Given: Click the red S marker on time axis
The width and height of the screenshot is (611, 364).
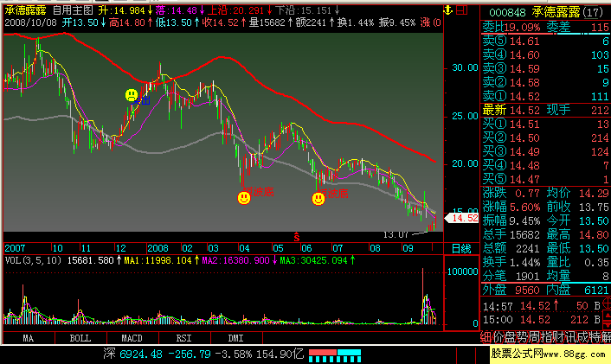Looking at the screenshot, I should [x=297, y=237].
